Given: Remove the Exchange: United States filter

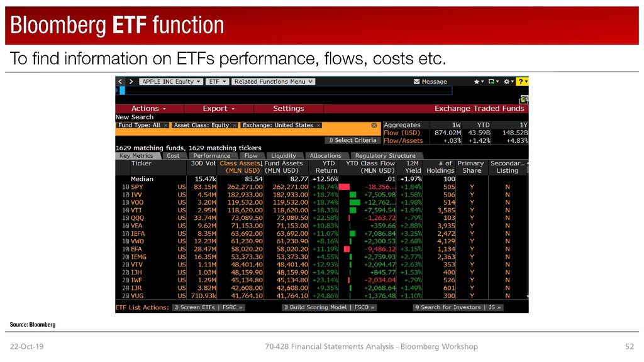Looking at the screenshot, I should pyautogui.click(x=318, y=125).
